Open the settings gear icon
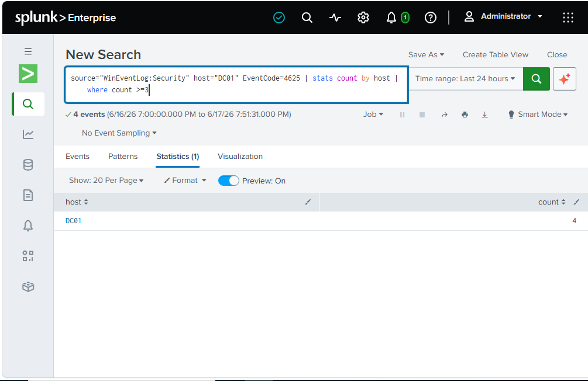Screen dimensions: 588x381 pyautogui.click(x=363, y=17)
